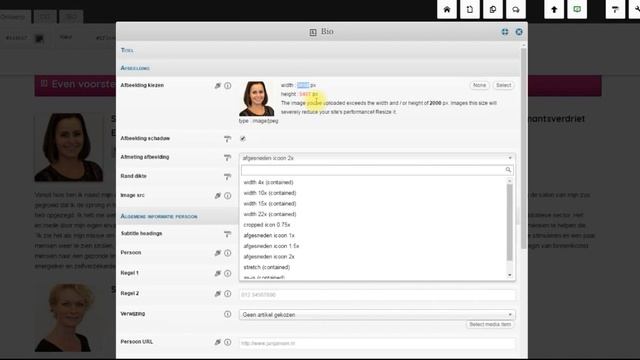This screenshot has height=360, width=640.
Task: Show info for Regel 1
Action: click(228, 273)
